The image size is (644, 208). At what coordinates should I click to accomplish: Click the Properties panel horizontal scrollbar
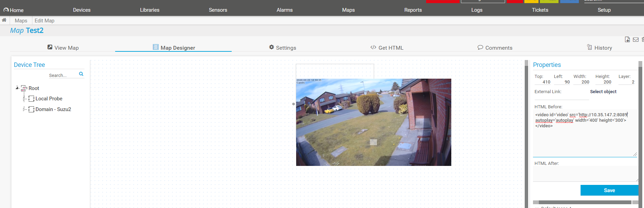tap(585, 202)
